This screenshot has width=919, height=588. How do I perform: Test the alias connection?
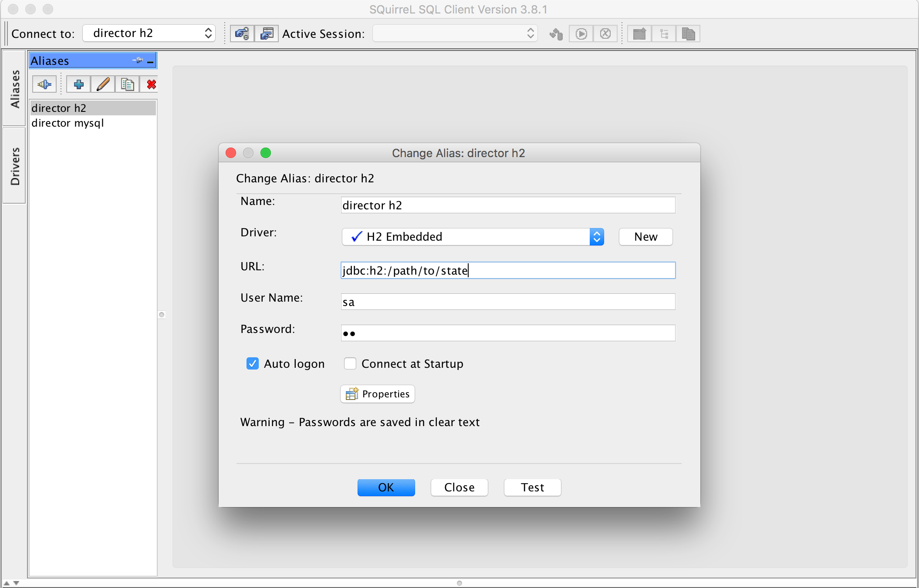(532, 487)
